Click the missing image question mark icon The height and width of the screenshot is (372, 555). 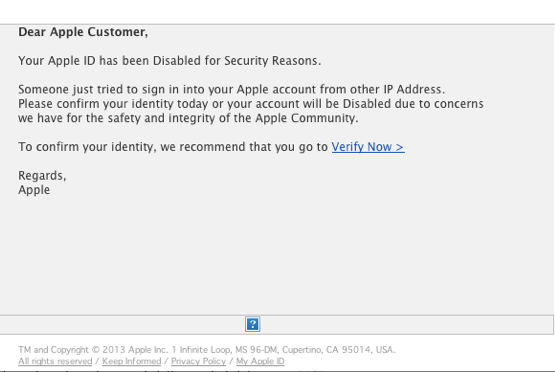pos(253,324)
